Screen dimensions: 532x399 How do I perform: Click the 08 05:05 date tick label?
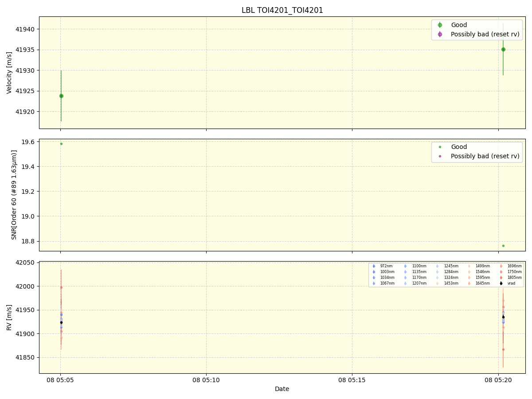pyautogui.click(x=60, y=380)
